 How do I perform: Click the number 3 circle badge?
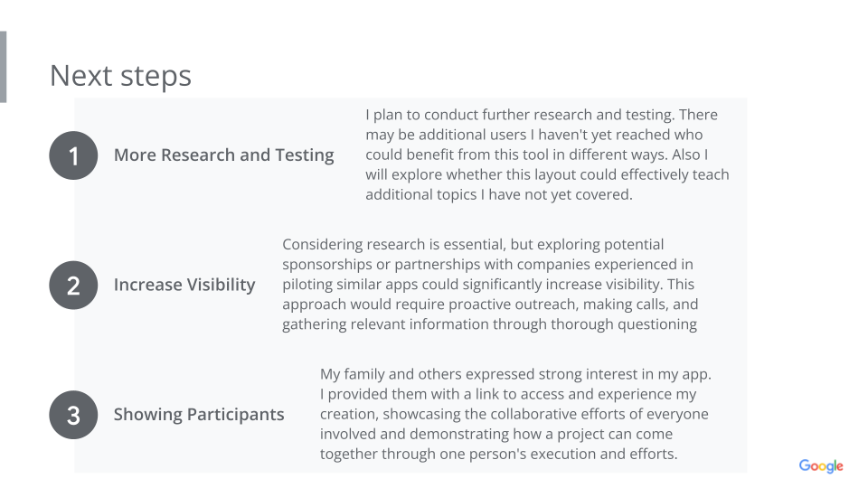[73, 415]
